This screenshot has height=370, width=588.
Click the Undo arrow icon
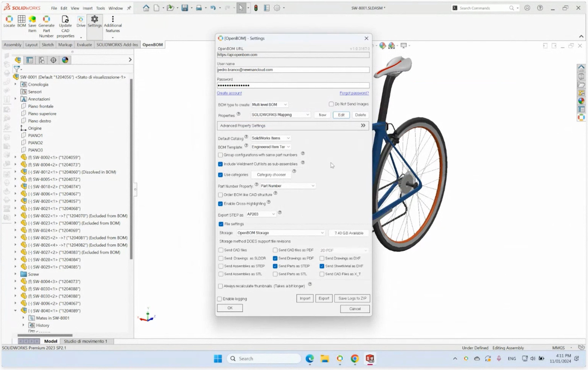click(213, 8)
